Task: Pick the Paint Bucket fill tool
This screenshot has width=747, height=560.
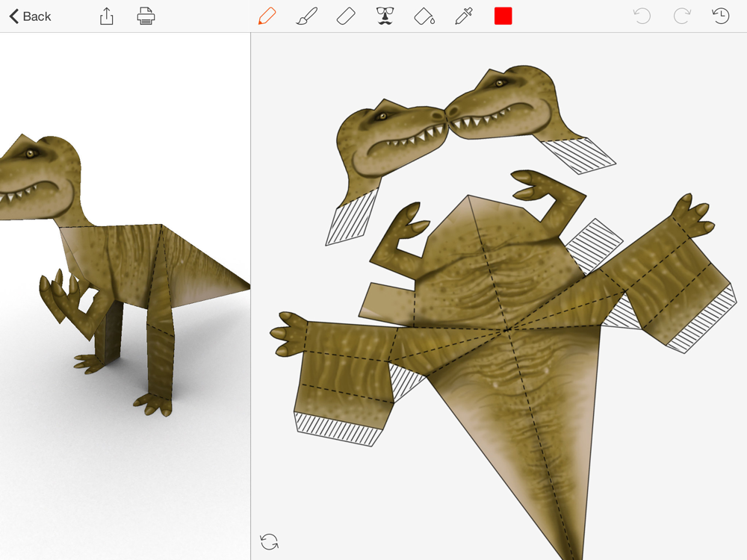Action: coord(424,16)
